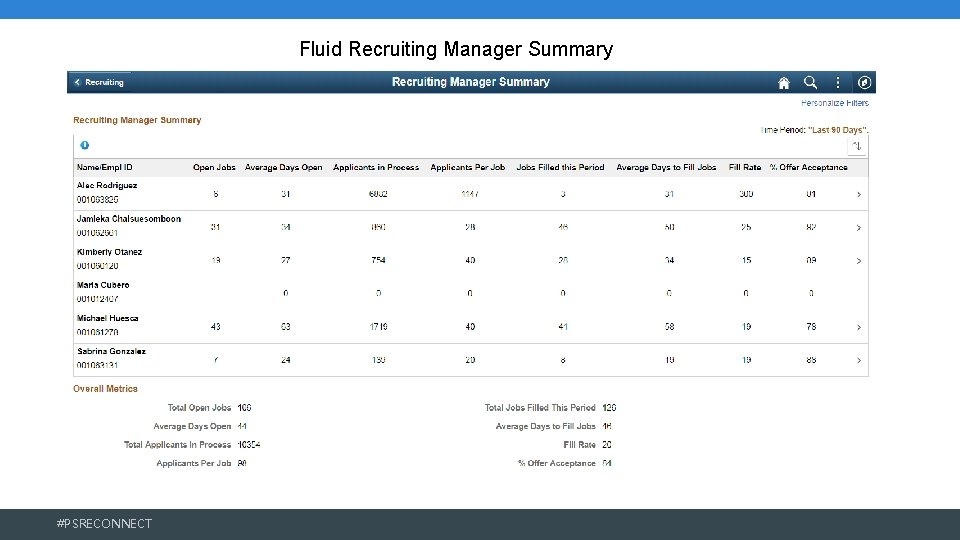Select the Jamieka Chaisuesomboon name
This screenshot has width=960, height=540.
tap(129, 219)
